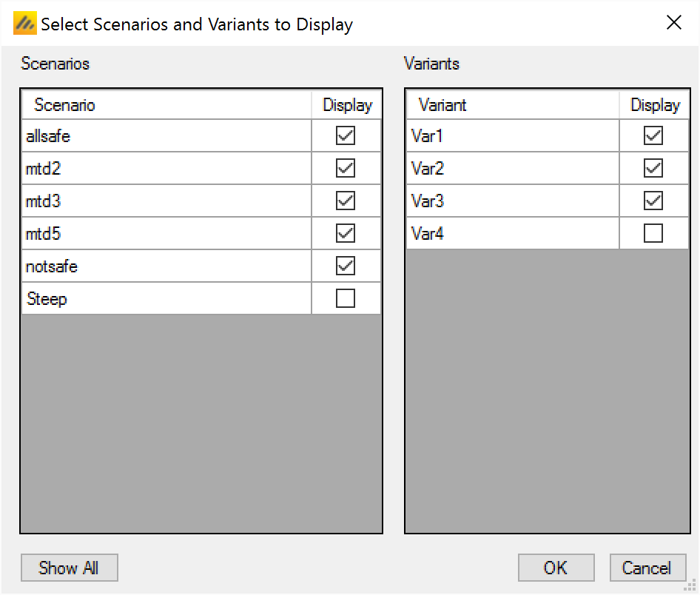Click the application icon in title bar
The height and width of the screenshot is (595, 700).
(24, 24)
